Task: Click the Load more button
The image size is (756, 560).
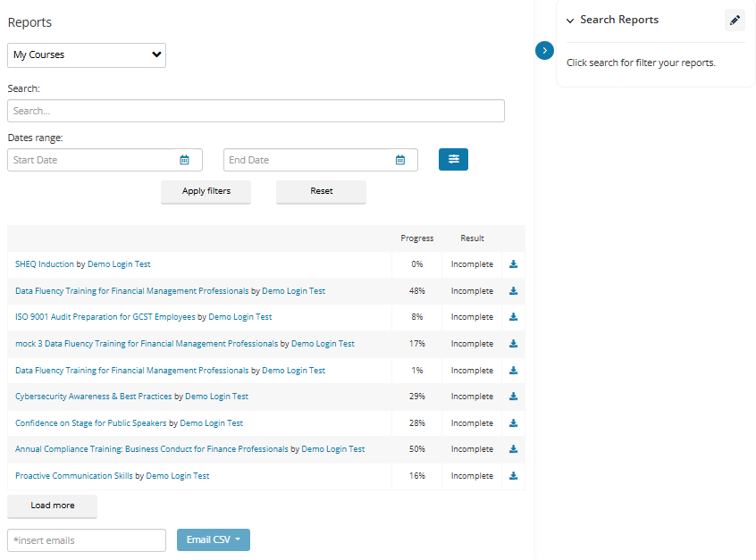Action: (52, 506)
